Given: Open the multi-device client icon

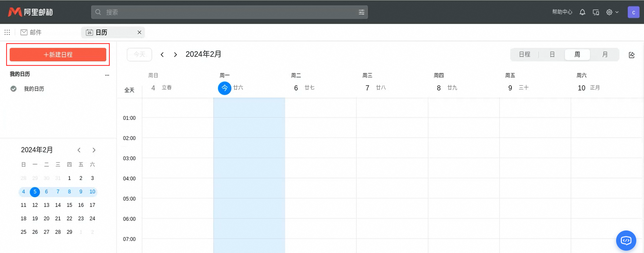Looking at the screenshot, I should pyautogui.click(x=596, y=12).
